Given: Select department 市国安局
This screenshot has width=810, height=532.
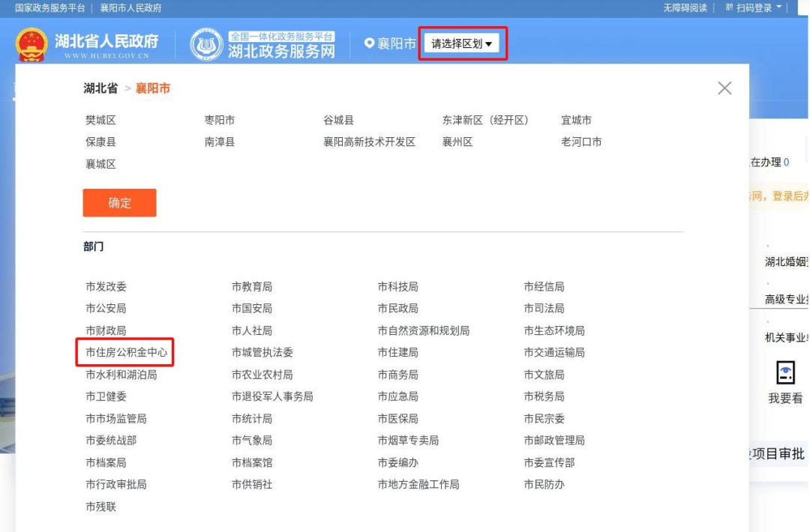Looking at the screenshot, I should pyautogui.click(x=252, y=309).
